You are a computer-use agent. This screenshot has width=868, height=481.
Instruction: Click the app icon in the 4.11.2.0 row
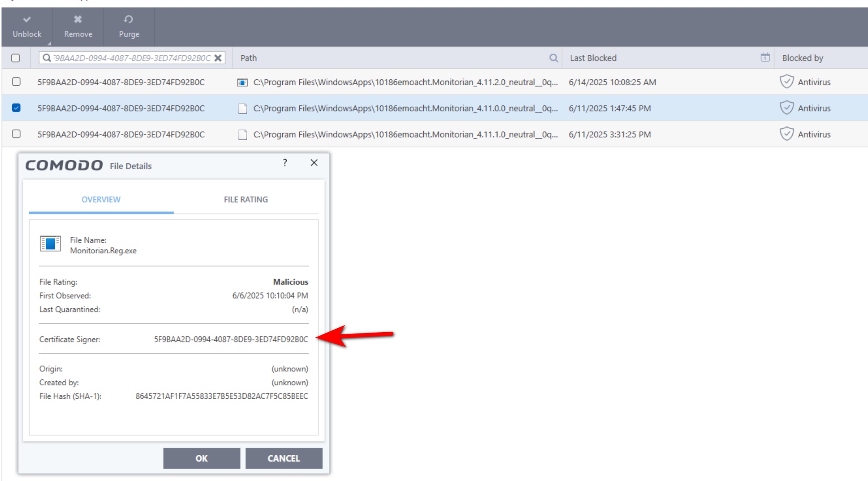point(242,82)
